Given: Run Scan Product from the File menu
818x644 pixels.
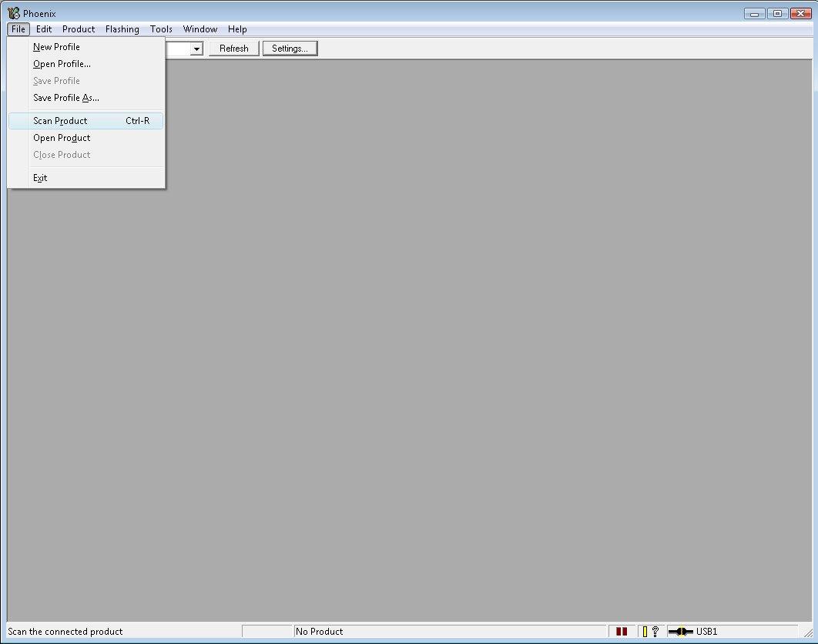Looking at the screenshot, I should [x=60, y=121].
